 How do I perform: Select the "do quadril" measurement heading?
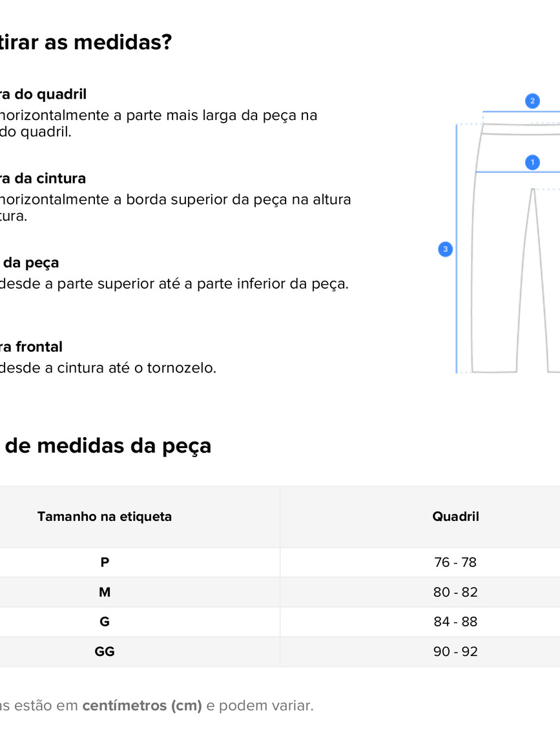[x=43, y=94]
